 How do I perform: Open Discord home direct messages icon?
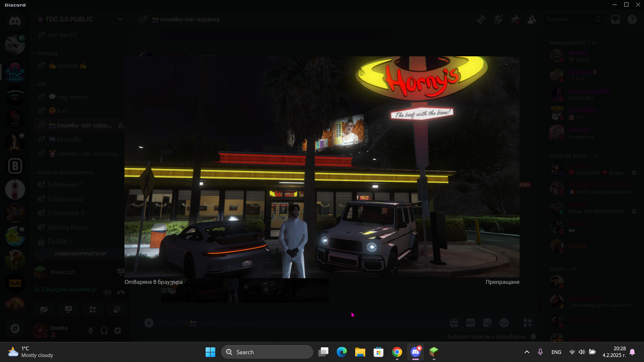[x=15, y=21]
